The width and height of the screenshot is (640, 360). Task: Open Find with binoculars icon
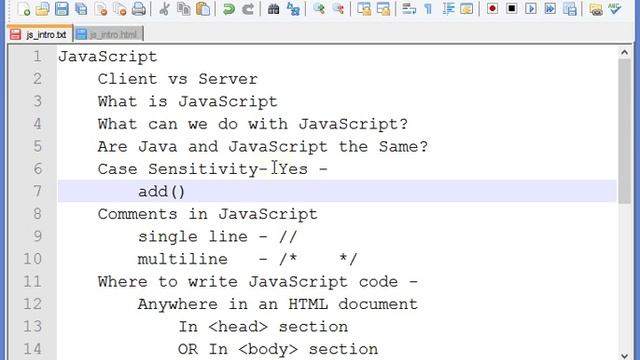point(273,9)
